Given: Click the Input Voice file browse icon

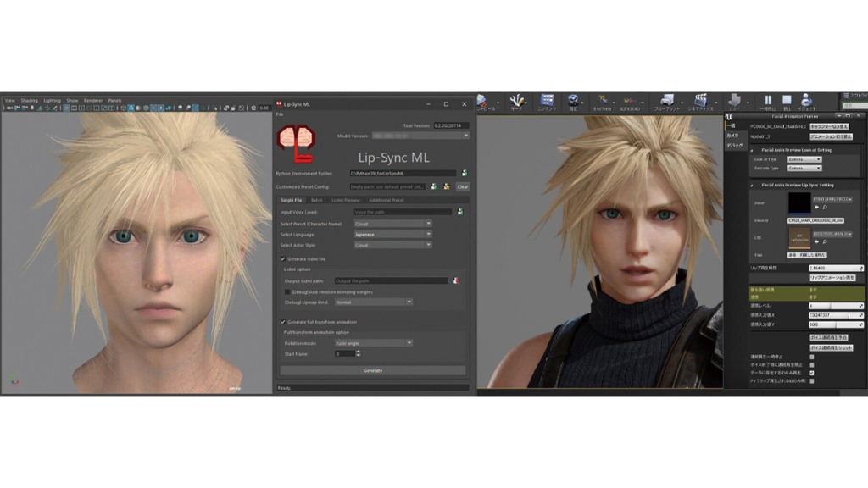Looking at the screenshot, I should tap(460, 212).
